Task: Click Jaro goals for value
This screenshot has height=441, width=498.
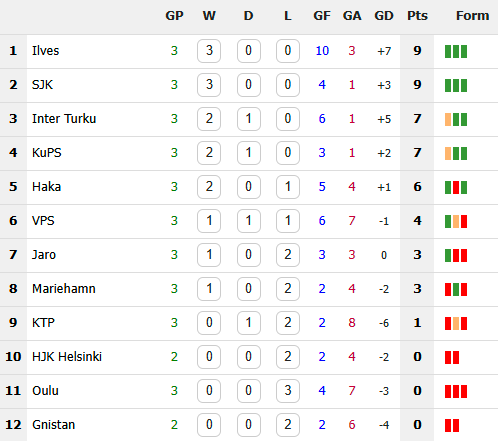Action: pyautogui.click(x=322, y=255)
